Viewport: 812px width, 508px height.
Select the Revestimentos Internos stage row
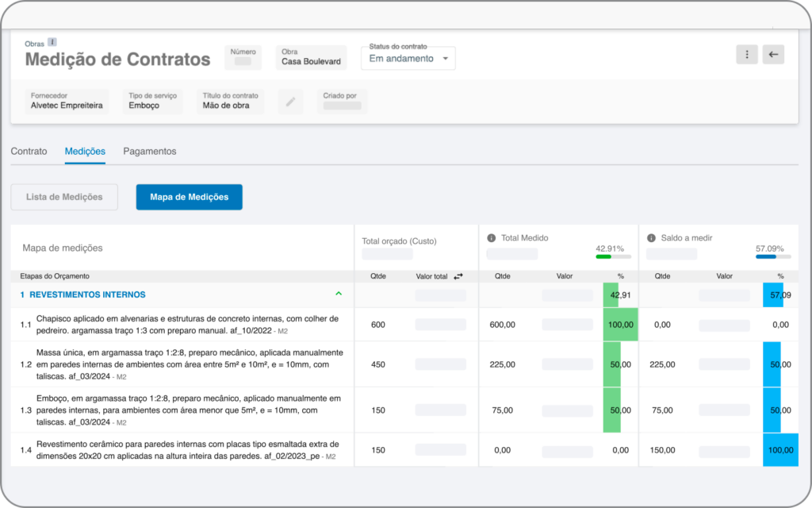pyautogui.click(x=87, y=294)
